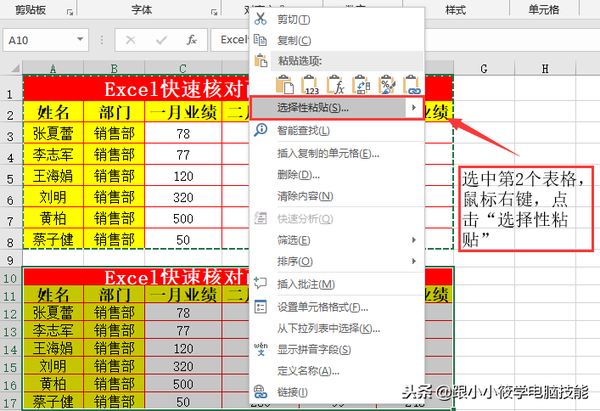
Task: Click 部门 header in row 11
Action: 114,295
